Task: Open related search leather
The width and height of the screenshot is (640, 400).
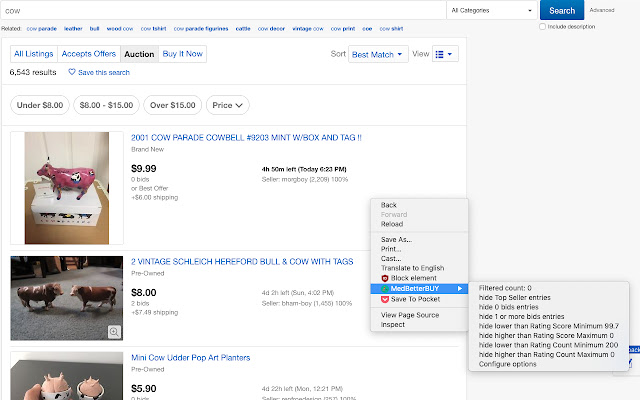Action: (73, 29)
